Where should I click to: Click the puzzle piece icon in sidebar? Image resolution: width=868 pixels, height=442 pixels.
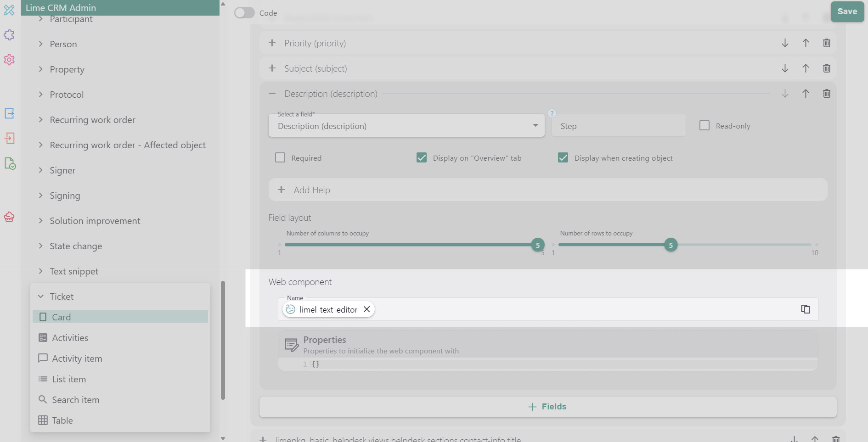(x=9, y=35)
